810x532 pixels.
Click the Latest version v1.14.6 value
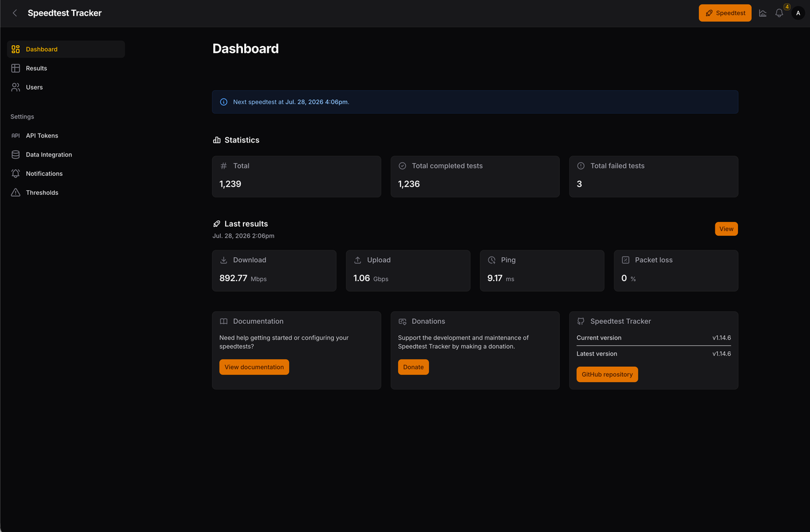point(722,354)
